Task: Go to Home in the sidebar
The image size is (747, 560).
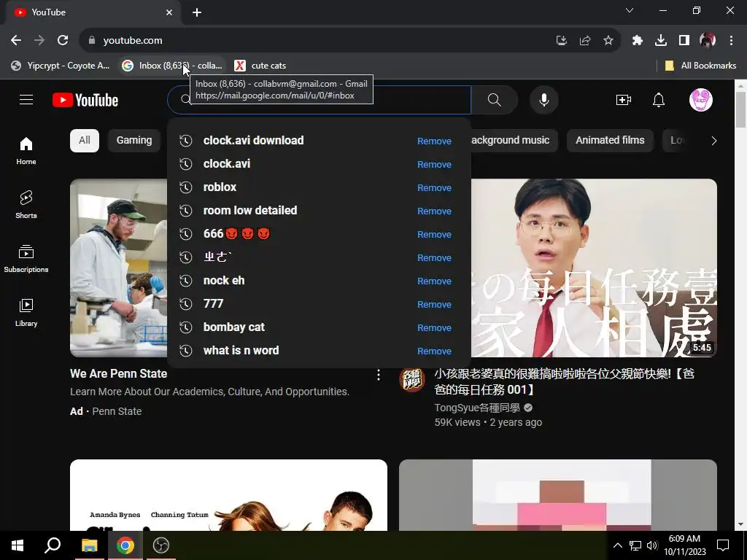Action: coord(26,151)
